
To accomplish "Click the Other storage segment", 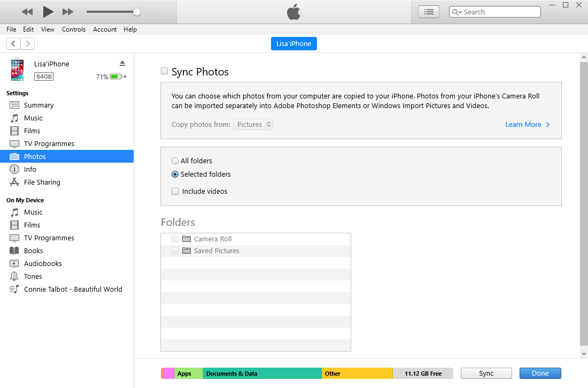I will pos(357,374).
